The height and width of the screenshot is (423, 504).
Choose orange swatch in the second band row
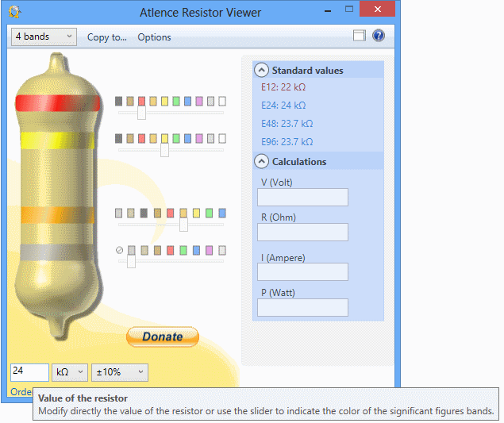coord(153,139)
